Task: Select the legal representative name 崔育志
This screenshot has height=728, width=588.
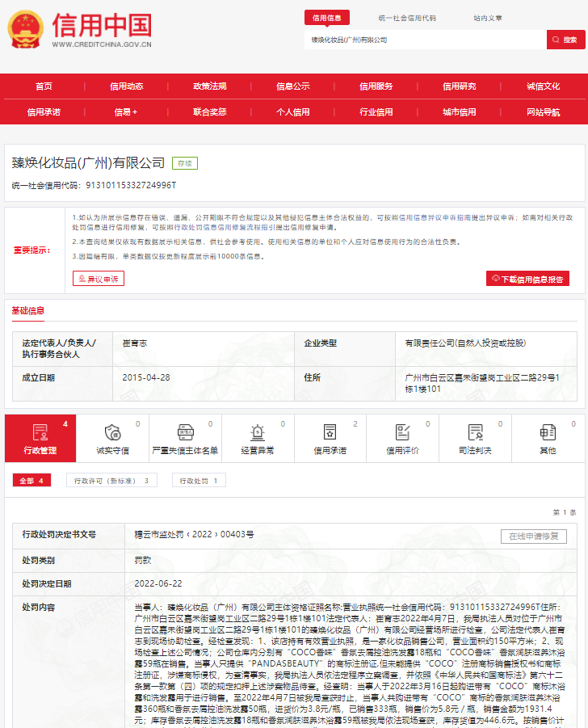Action: 135,343
